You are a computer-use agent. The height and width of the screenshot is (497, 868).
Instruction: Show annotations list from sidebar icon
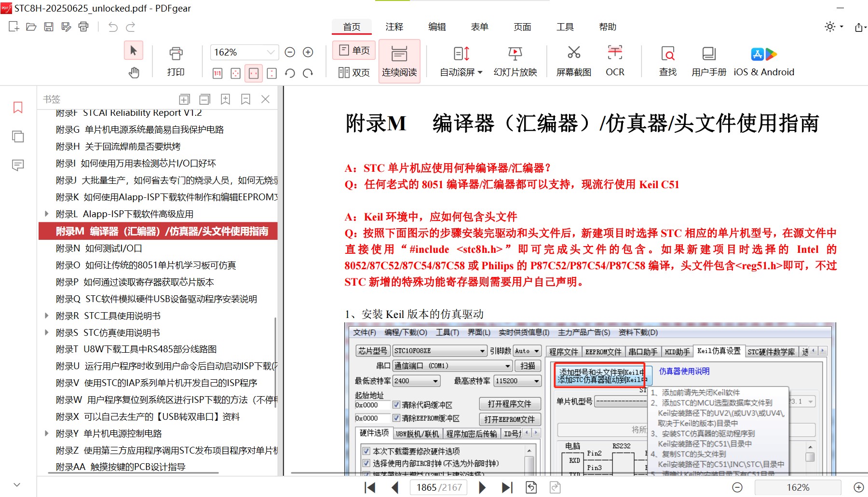click(x=18, y=166)
